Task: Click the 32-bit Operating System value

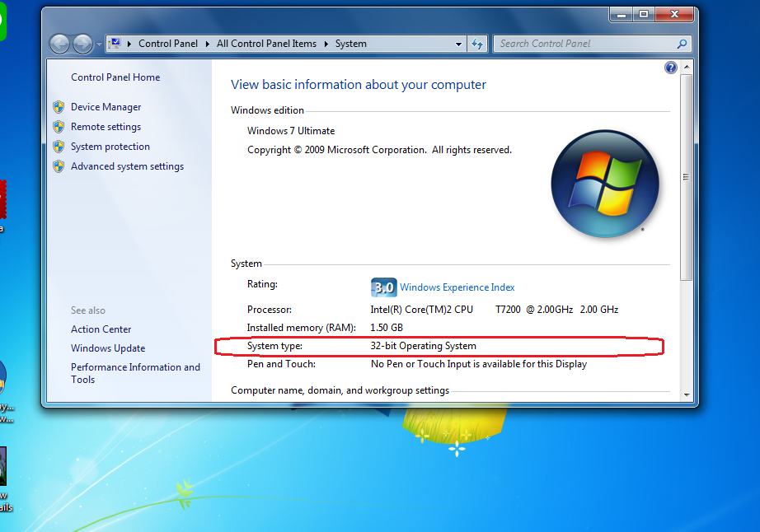Action: pyautogui.click(x=423, y=346)
